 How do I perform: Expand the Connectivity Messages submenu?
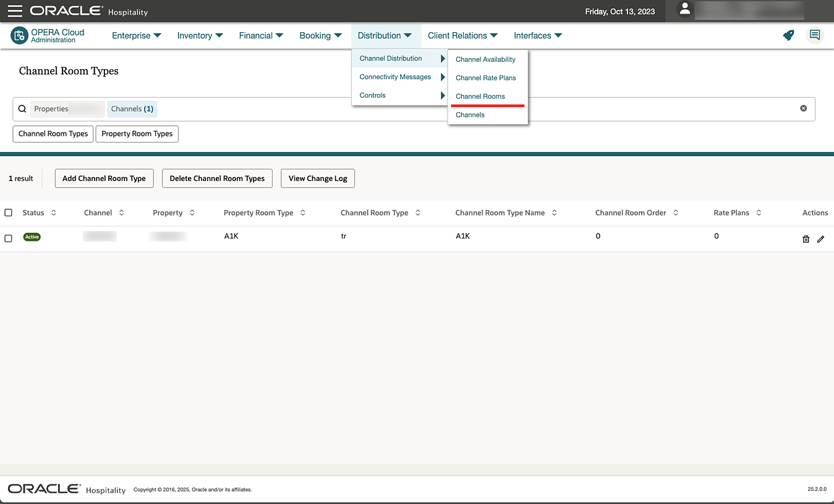click(399, 77)
